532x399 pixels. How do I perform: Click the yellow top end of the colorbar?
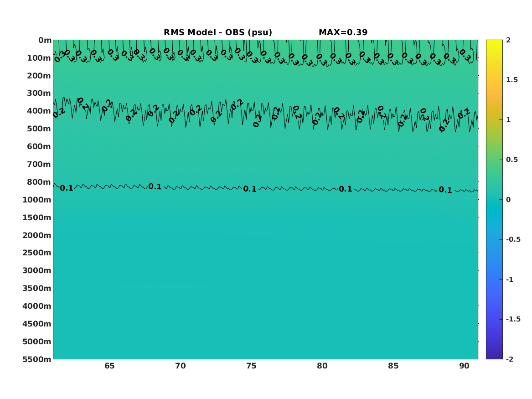(x=494, y=42)
